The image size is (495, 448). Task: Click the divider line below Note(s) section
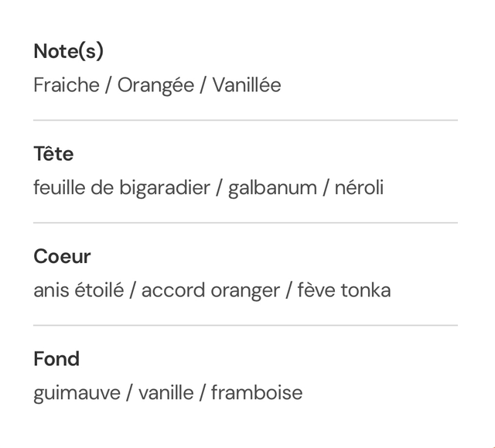click(245, 120)
